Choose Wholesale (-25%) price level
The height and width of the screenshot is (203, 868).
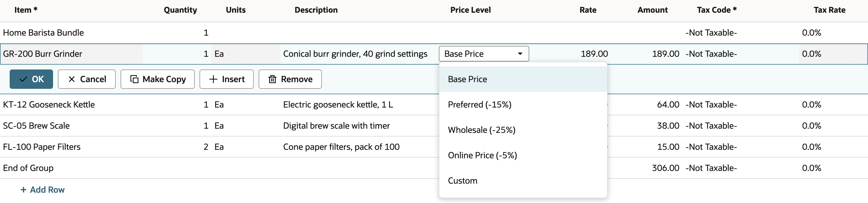523,130
